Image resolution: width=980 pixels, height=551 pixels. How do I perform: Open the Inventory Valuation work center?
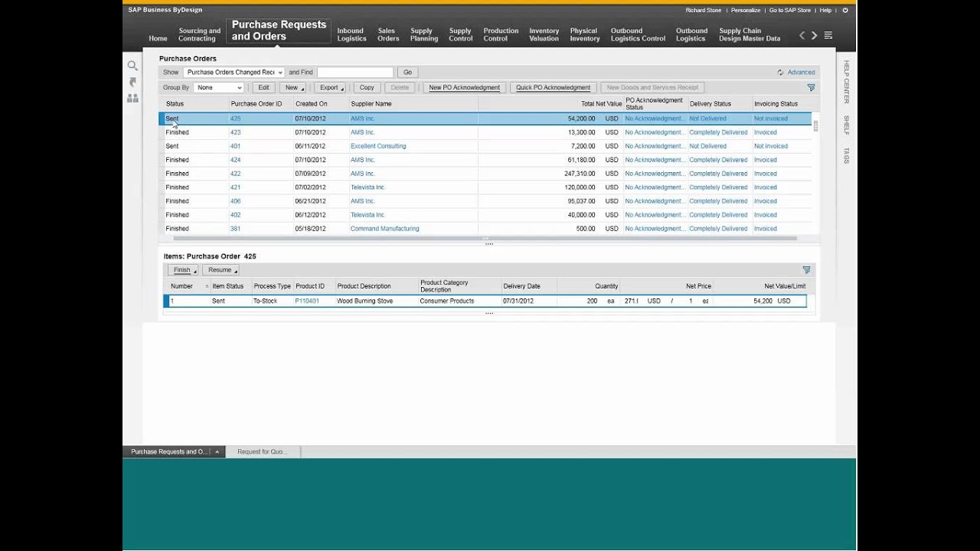point(544,35)
